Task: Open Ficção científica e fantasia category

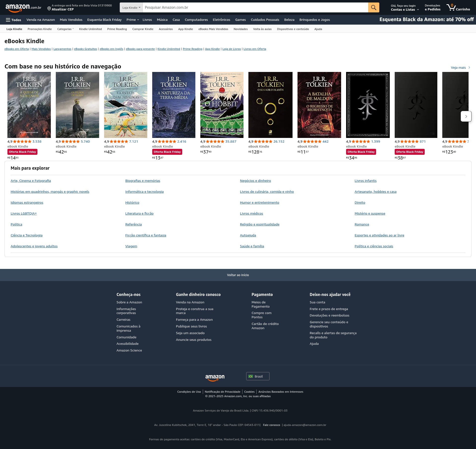Action: (146, 235)
